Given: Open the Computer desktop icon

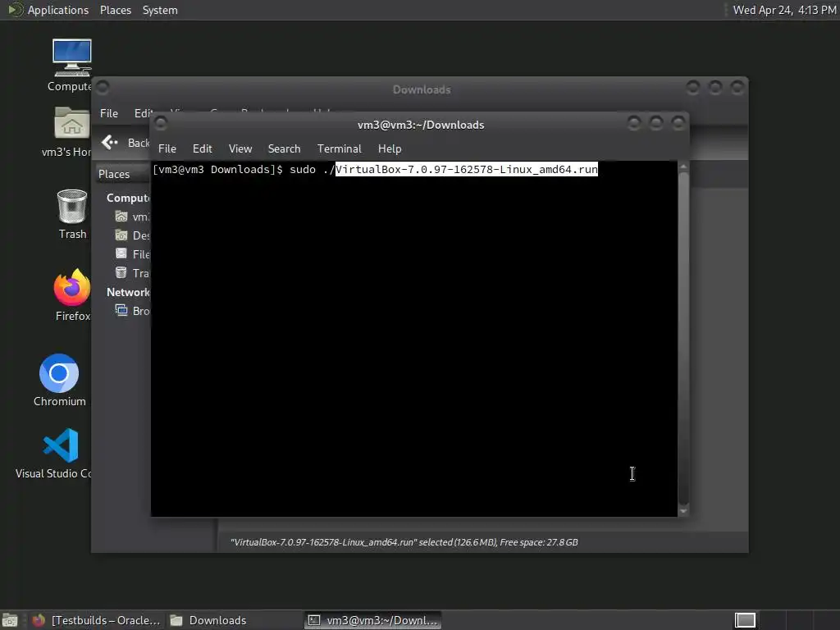Looking at the screenshot, I should pyautogui.click(x=72, y=66).
